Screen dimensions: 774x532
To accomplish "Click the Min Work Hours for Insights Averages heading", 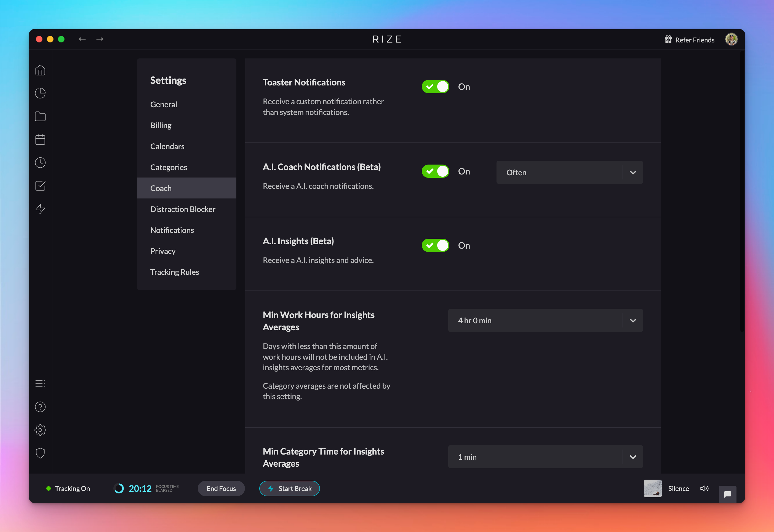I will coord(319,321).
